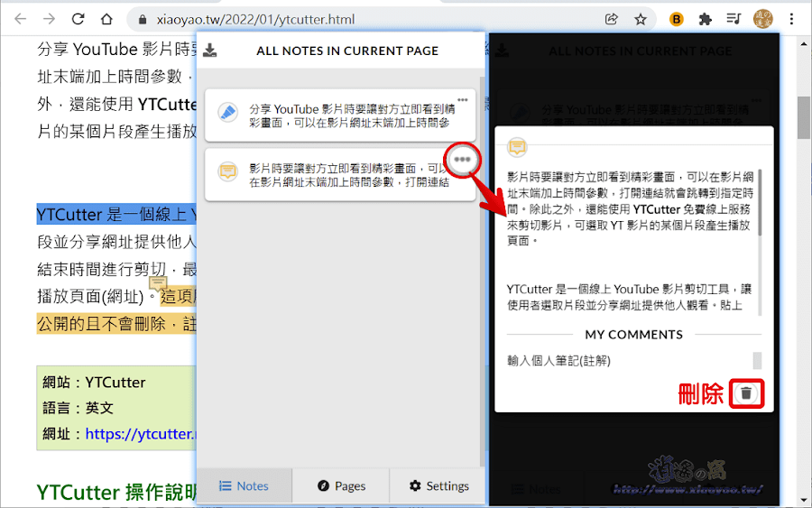Click the user profile avatar
Screen dimensions: 812x508
click(x=762, y=19)
